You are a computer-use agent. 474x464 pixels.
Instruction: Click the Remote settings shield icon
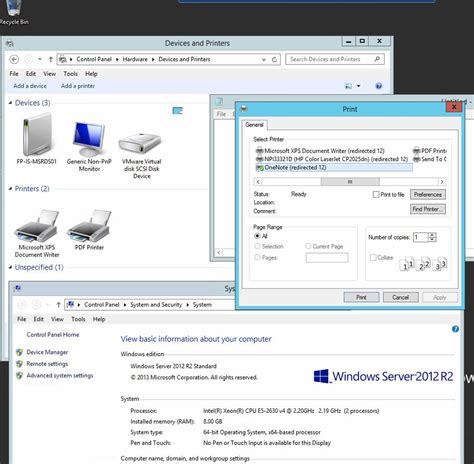[19, 364]
